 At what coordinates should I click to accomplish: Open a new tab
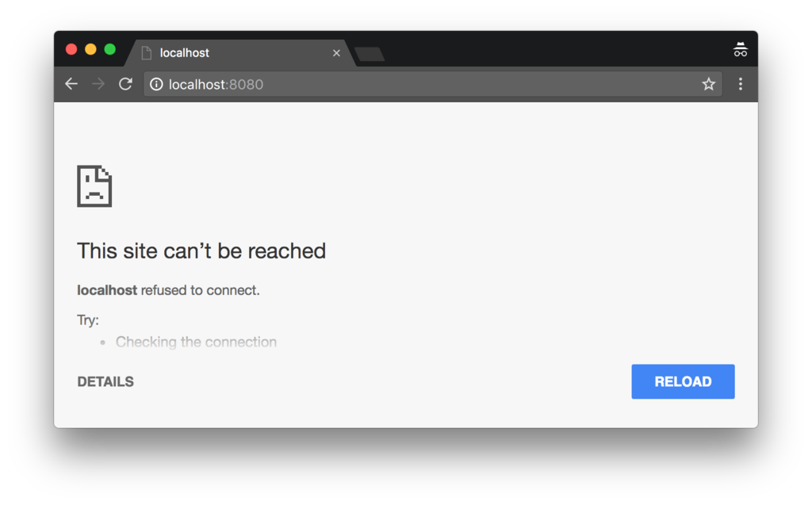pyautogui.click(x=370, y=54)
